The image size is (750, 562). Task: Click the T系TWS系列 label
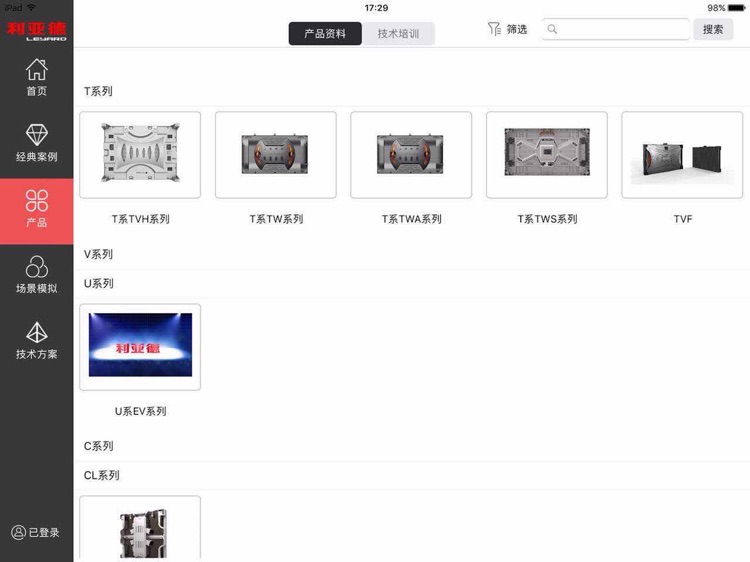[547, 219]
